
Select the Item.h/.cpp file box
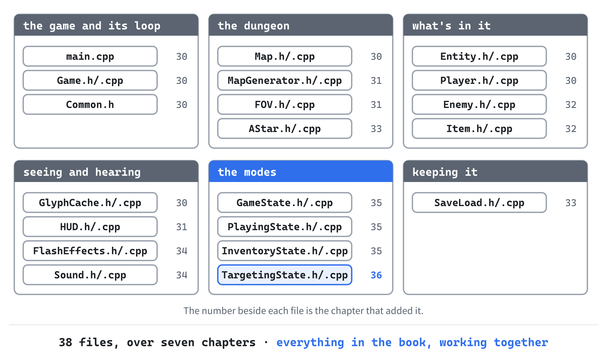[479, 128]
